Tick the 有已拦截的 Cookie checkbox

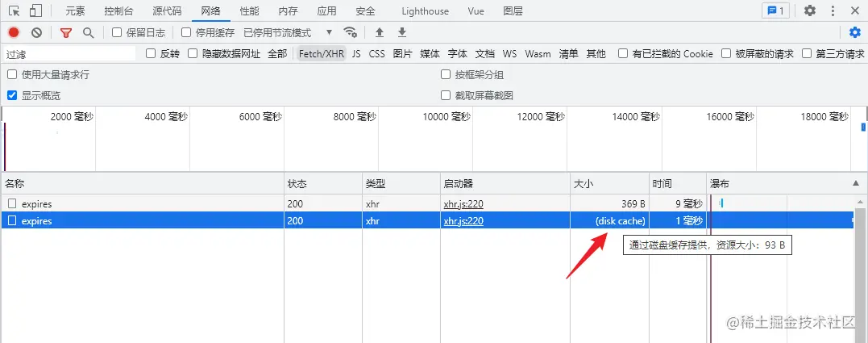coord(623,53)
